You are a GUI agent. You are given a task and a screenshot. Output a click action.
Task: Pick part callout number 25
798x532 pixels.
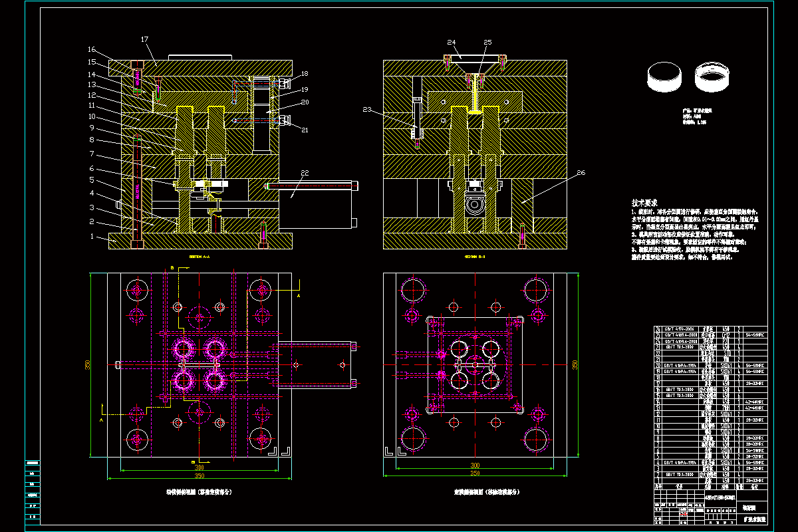[x=487, y=42]
